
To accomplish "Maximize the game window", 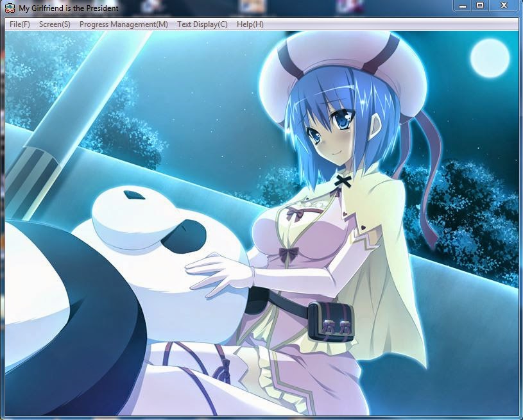I will click(479, 6).
